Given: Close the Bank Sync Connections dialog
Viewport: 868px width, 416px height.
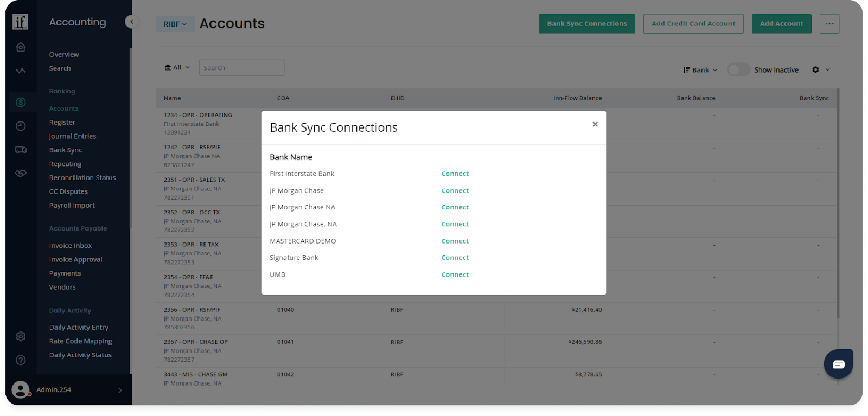Looking at the screenshot, I should pos(595,124).
